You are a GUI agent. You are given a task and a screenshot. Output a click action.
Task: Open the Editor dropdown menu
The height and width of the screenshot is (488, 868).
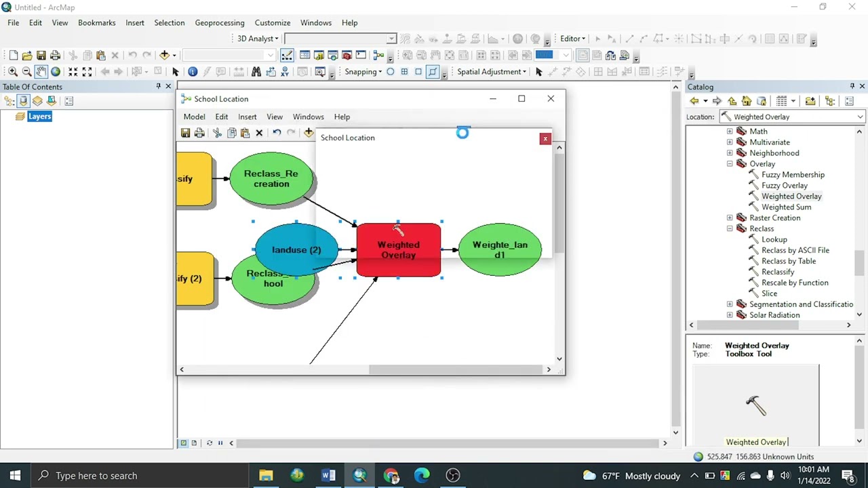pos(573,39)
